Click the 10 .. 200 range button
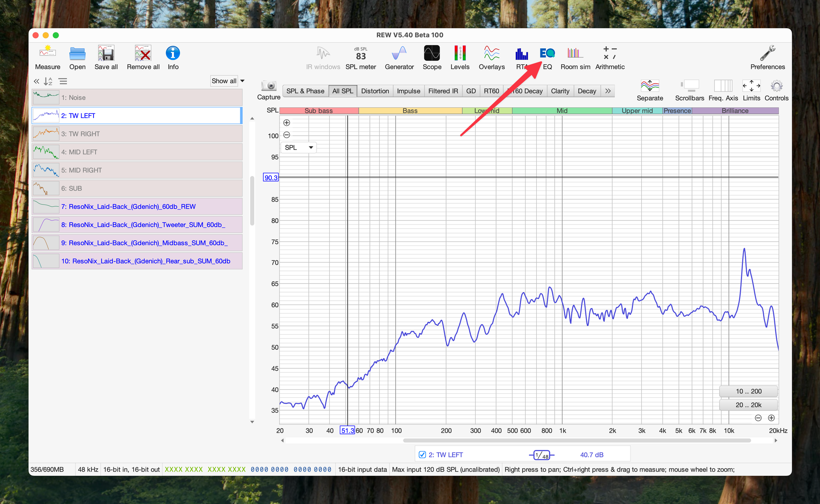Image resolution: width=820 pixels, height=504 pixels. click(x=748, y=391)
